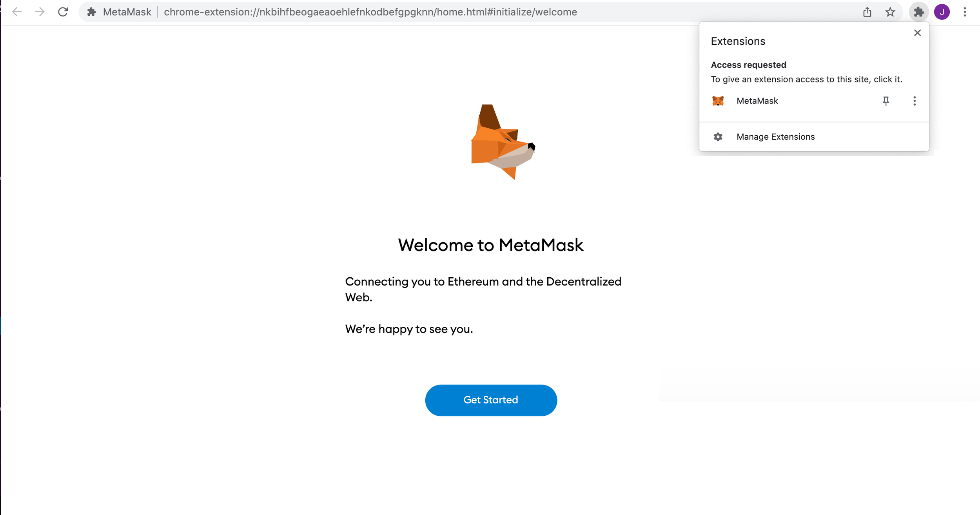Click the Extensions puzzle piece toolbar icon
The image size is (980, 515).
(x=919, y=12)
